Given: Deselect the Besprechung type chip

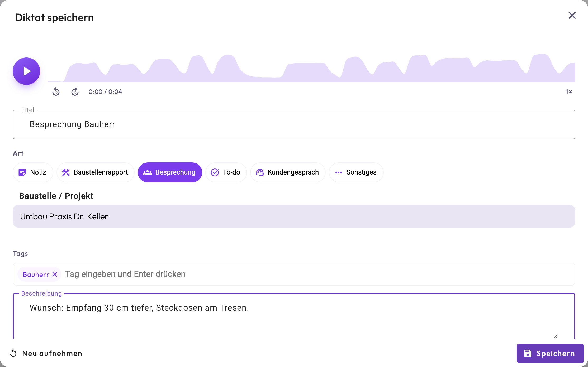Looking at the screenshot, I should [170, 172].
